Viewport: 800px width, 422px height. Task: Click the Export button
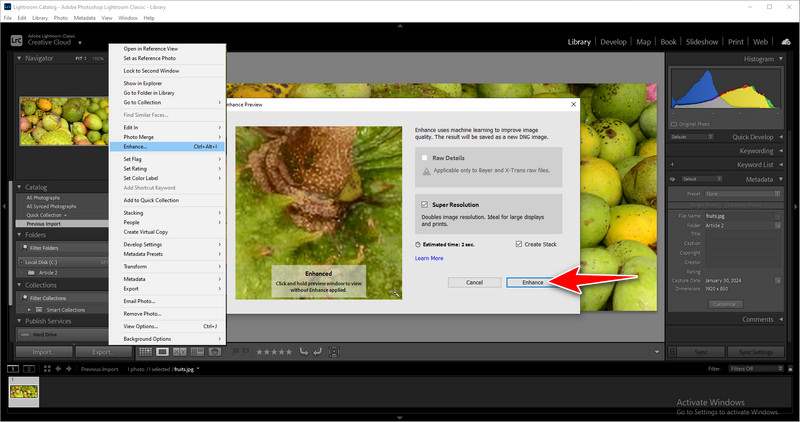tap(103, 352)
